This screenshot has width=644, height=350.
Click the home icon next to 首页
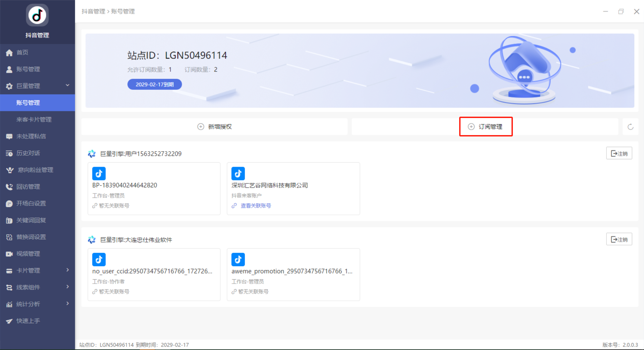(9, 53)
